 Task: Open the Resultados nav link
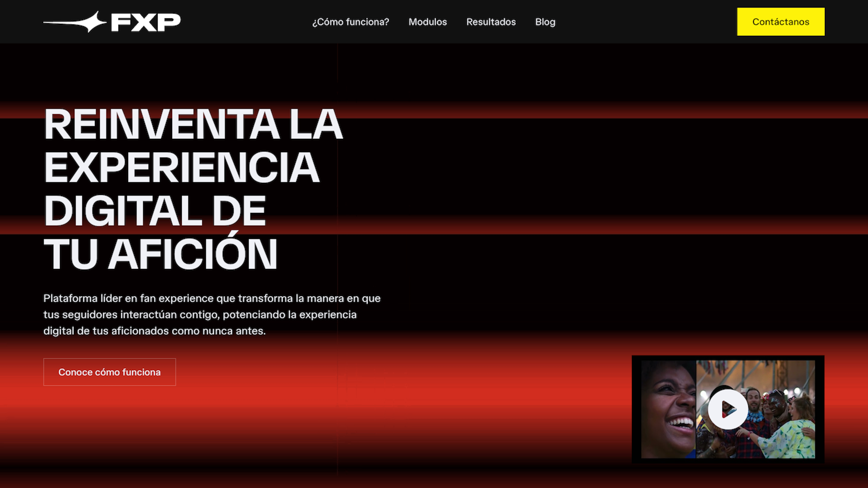pyautogui.click(x=491, y=22)
